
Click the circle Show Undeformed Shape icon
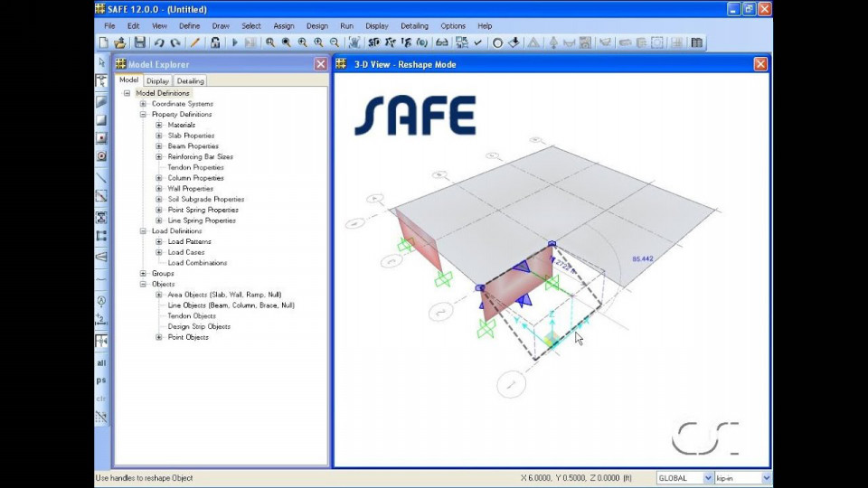[497, 42]
